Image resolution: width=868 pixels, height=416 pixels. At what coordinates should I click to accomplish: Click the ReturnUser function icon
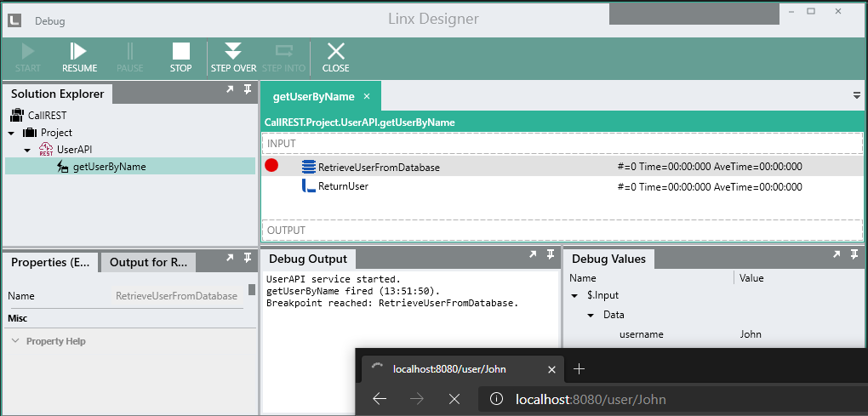coord(308,185)
